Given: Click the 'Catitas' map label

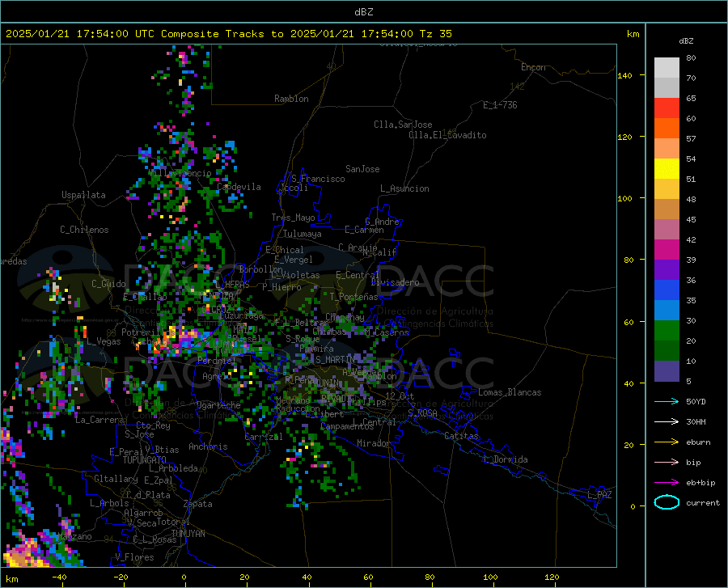Looking at the screenshot, I should tap(461, 436).
